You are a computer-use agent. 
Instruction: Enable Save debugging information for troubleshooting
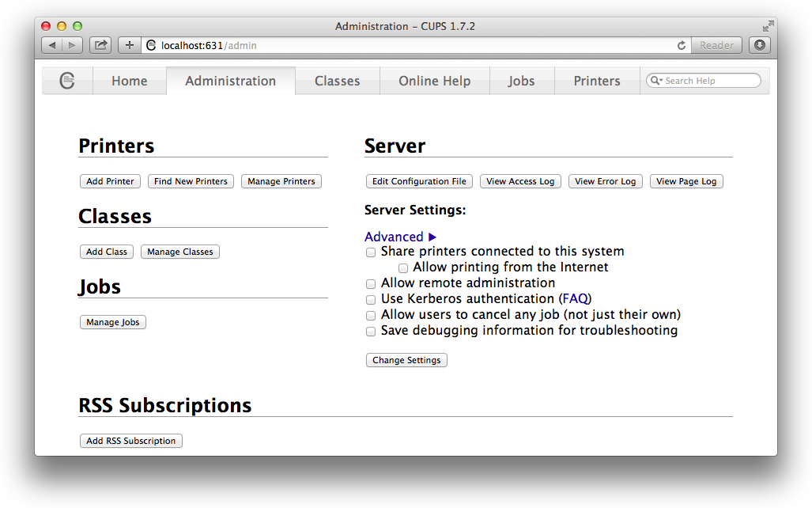(x=371, y=332)
